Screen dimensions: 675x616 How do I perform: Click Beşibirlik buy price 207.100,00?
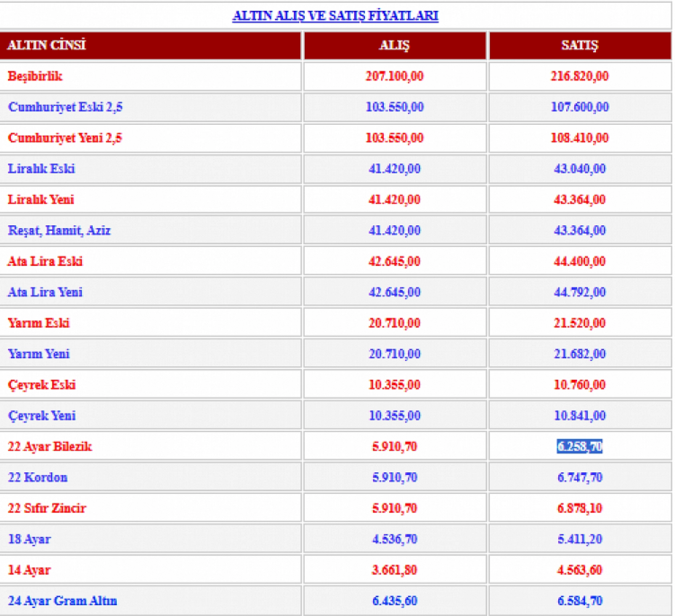(x=394, y=76)
